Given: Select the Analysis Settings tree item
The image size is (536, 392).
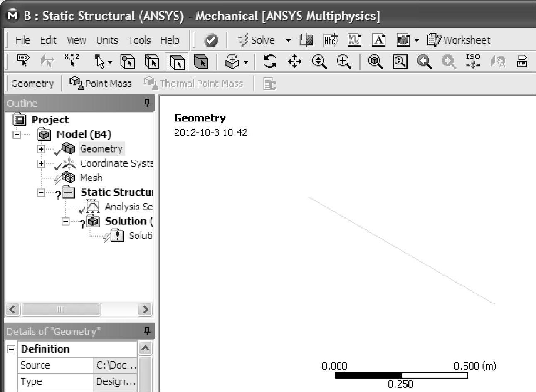Looking at the screenshot, I should [x=129, y=207].
